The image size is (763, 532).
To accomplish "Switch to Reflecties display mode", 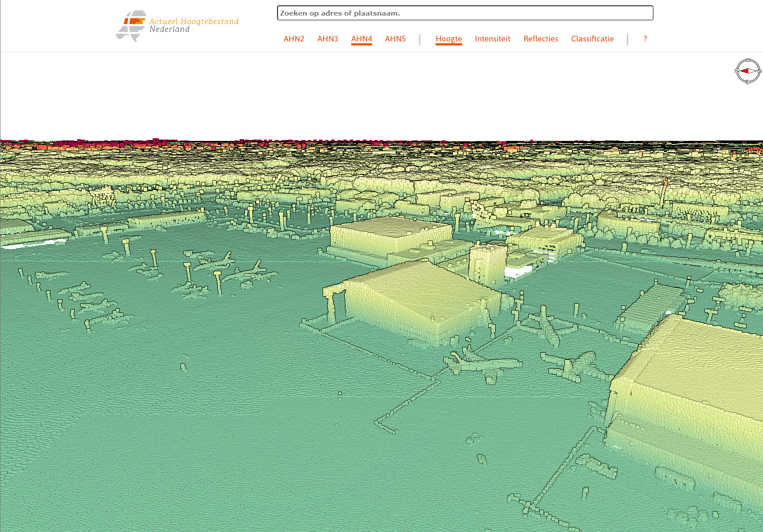I will pyautogui.click(x=540, y=39).
